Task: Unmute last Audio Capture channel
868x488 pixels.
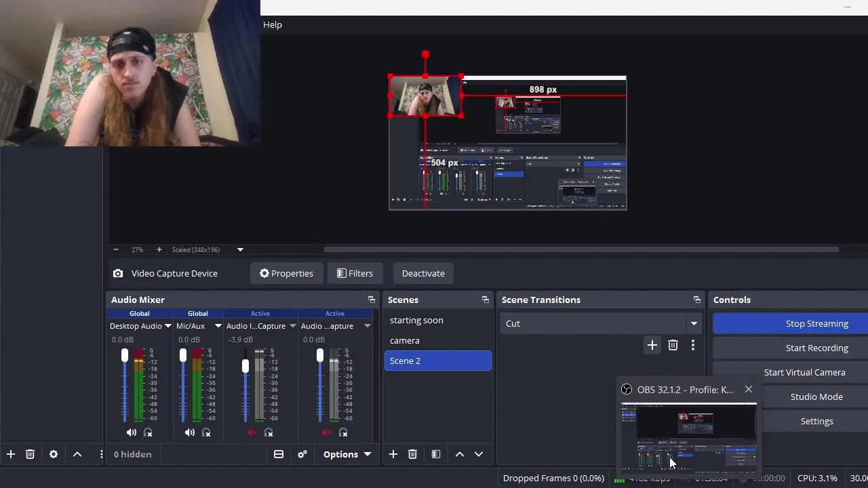Action: pos(327,432)
